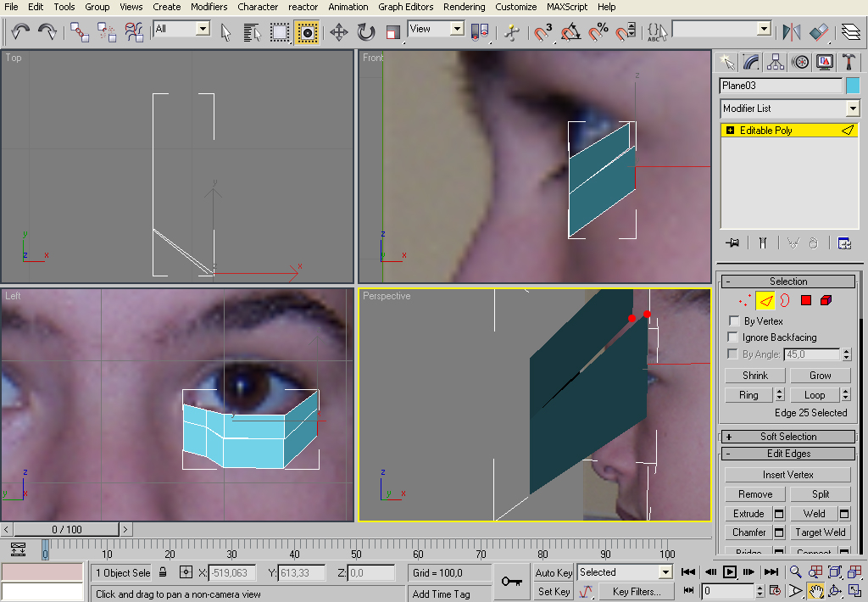This screenshot has width=868, height=602.
Task: Select the Unlink Selection tool
Action: (x=107, y=31)
